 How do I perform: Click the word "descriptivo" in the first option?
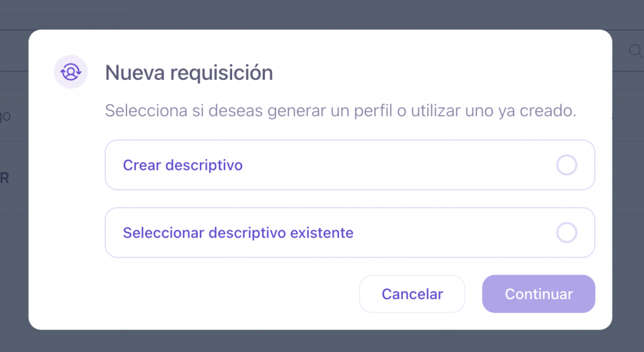coord(204,165)
